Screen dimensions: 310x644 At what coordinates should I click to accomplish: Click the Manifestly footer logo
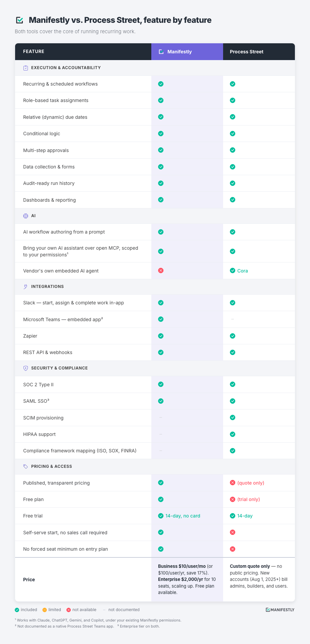(280, 610)
